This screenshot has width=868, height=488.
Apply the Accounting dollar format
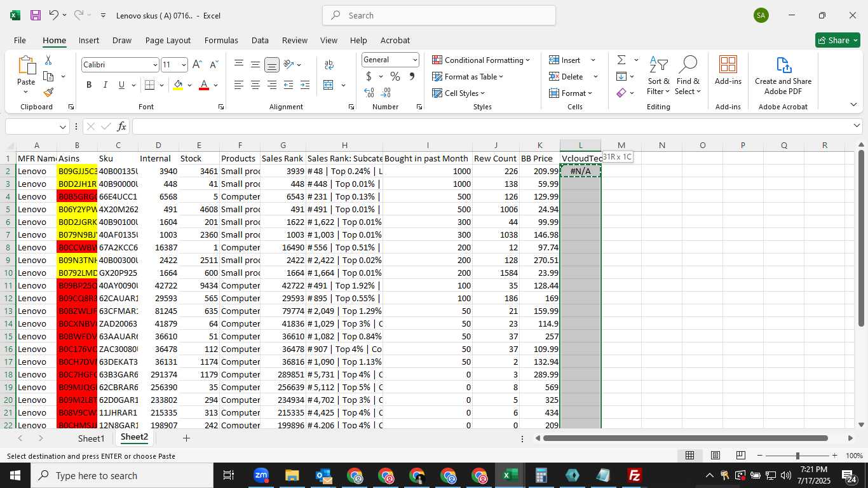click(x=369, y=76)
